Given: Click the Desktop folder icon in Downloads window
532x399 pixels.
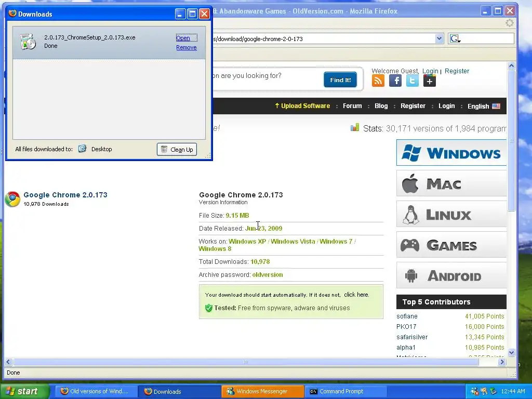Looking at the screenshot, I should [x=83, y=149].
